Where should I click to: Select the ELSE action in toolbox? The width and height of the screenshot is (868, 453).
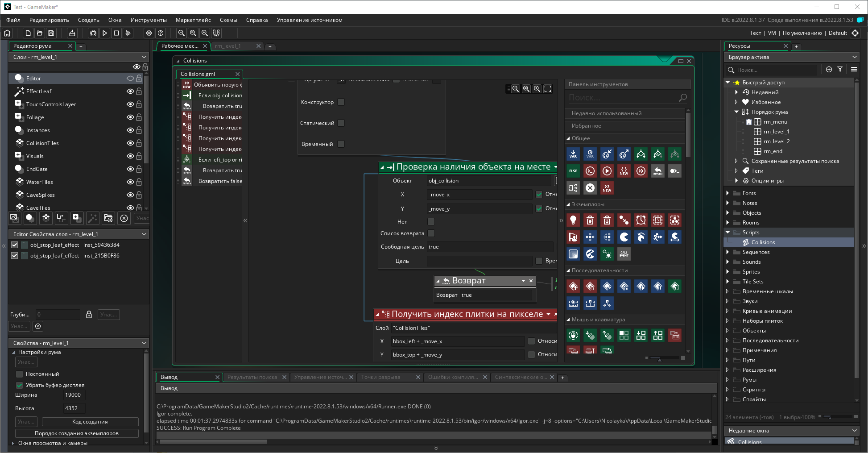click(x=573, y=171)
